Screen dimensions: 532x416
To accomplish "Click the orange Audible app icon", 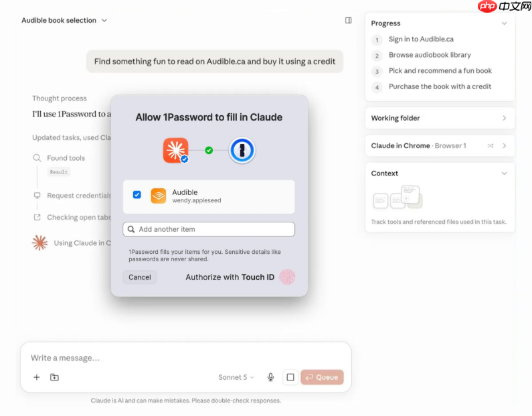I will coord(159,196).
